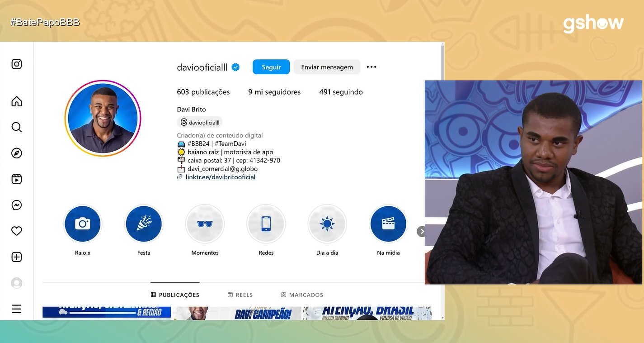Open three-dot options menu on profile

pos(371,67)
